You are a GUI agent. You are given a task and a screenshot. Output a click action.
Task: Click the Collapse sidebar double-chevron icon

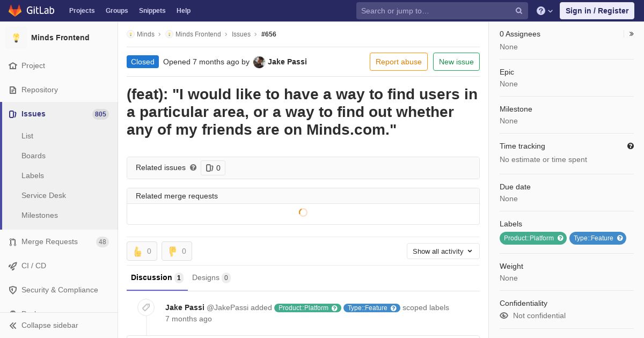click(x=13, y=325)
